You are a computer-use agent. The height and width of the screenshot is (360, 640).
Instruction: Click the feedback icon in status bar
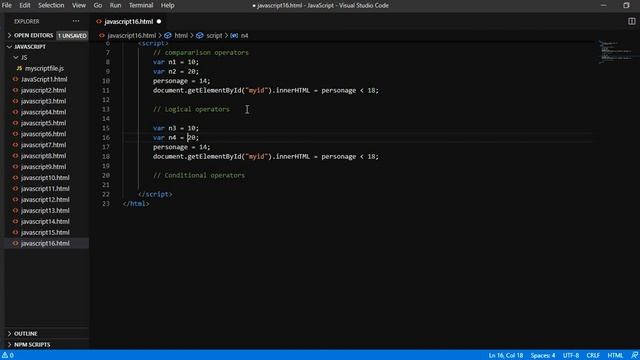click(x=634, y=355)
